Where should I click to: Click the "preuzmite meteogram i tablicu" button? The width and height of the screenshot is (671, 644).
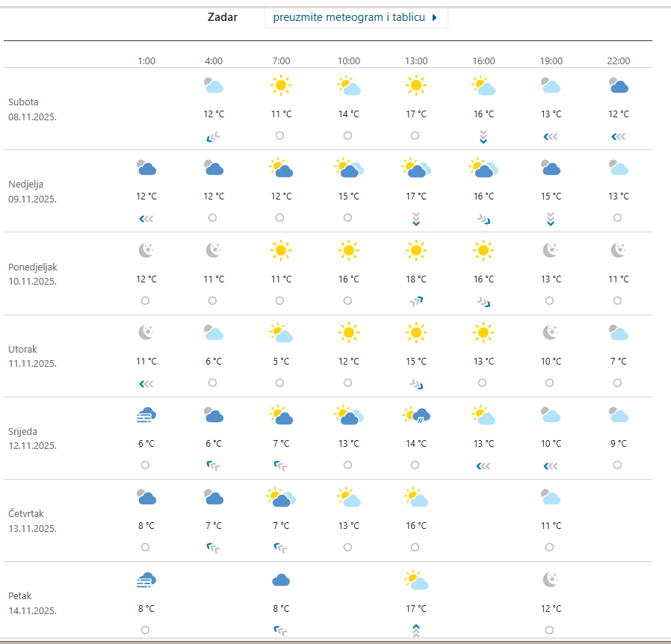[356, 17]
